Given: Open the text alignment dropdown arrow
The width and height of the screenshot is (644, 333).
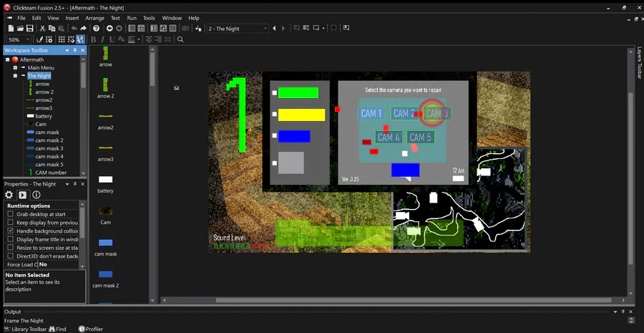Looking at the screenshot, I should (x=138, y=39).
